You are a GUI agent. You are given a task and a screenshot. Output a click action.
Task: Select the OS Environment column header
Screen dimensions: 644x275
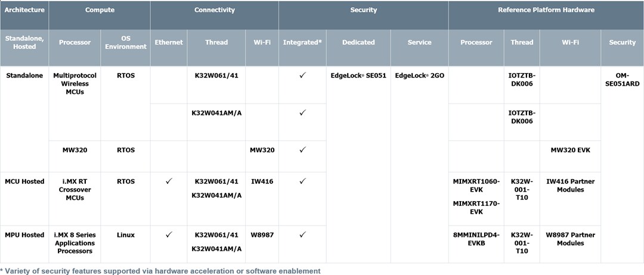point(125,42)
